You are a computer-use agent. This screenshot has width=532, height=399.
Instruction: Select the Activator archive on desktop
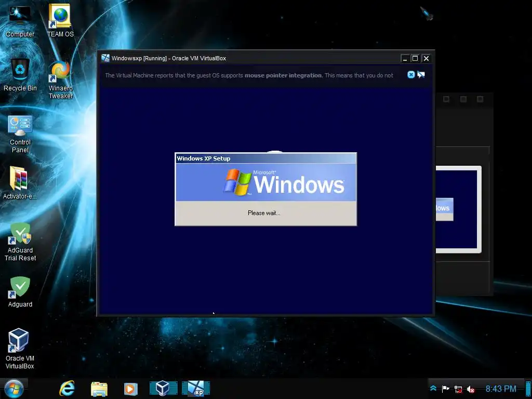click(x=20, y=182)
